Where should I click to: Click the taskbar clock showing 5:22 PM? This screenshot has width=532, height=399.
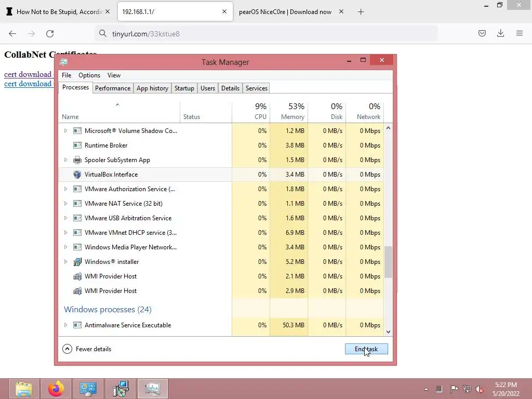point(506,389)
